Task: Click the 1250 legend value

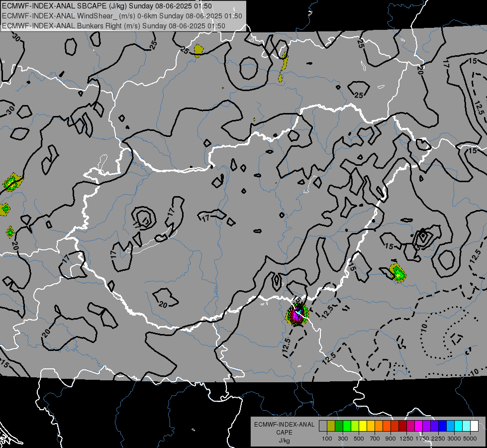Action: click(406, 439)
